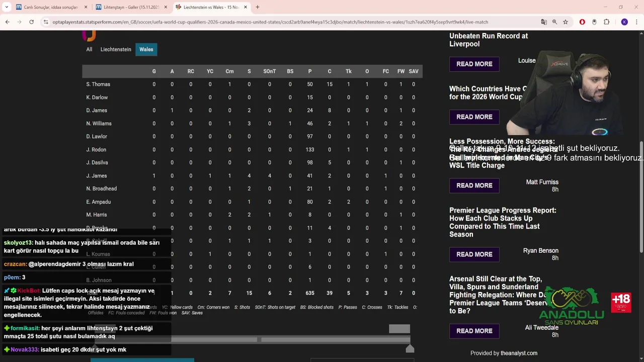This screenshot has width=644, height=362.
Task: Close the Lihtenştayn - Galler tab
Action: click(x=166, y=7)
